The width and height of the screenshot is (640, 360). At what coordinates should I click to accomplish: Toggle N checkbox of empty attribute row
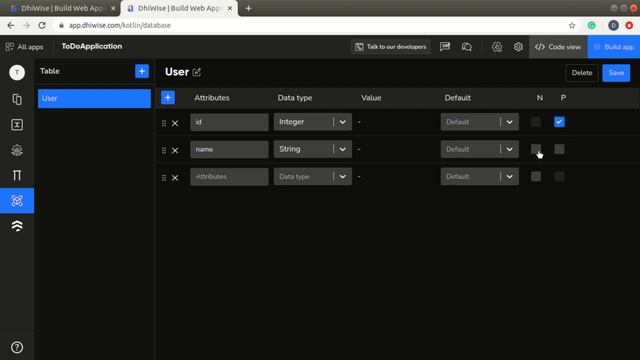[x=536, y=176]
